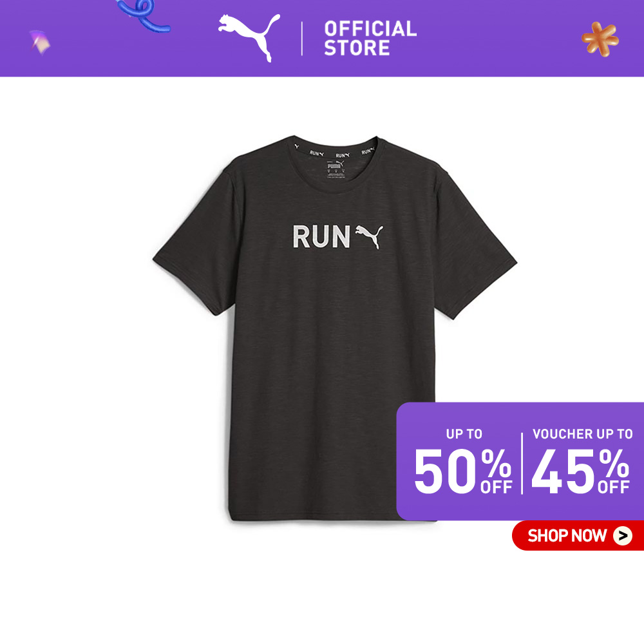
Task: Click the Puma cat logo printed on shirt
Action: (x=369, y=236)
